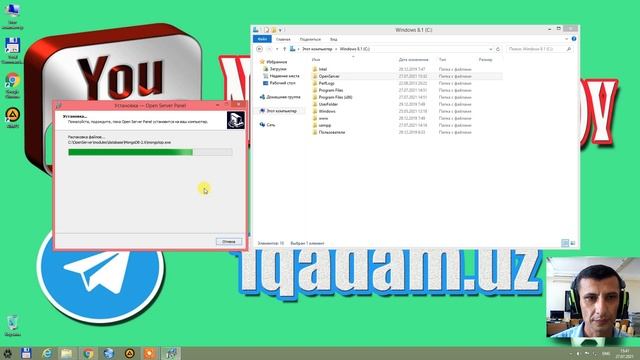The width and height of the screenshot is (640, 360).
Task: Click Total Commander floppy icon on taskbar
Action: point(26,353)
